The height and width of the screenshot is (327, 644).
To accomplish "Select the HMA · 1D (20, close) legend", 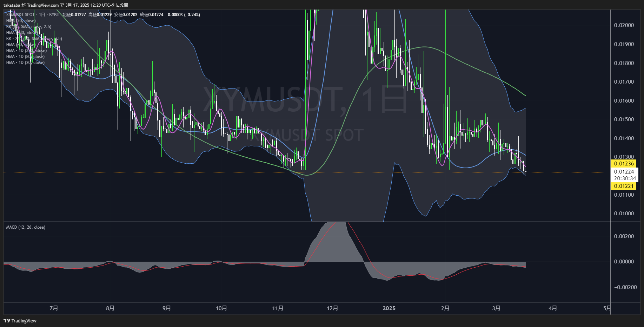I will 25,63.
